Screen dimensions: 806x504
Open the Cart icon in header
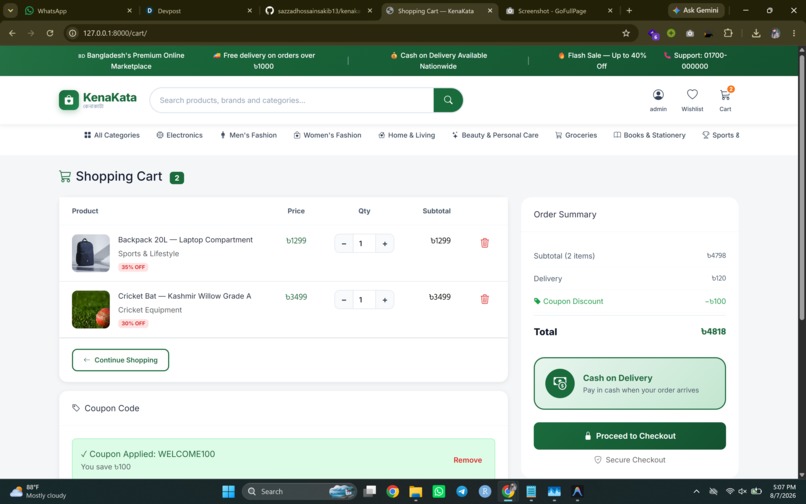(725, 95)
